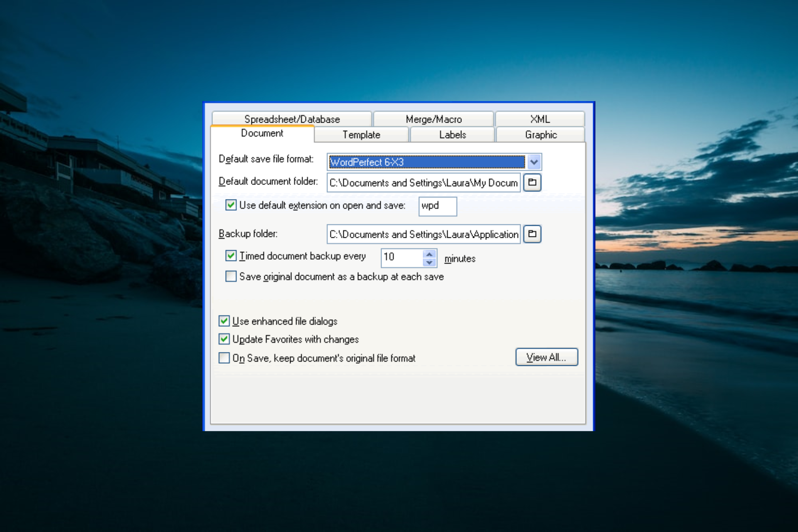Viewport: 798px width, 532px height.
Task: Toggle Use default extension on open and save
Action: pyautogui.click(x=231, y=205)
